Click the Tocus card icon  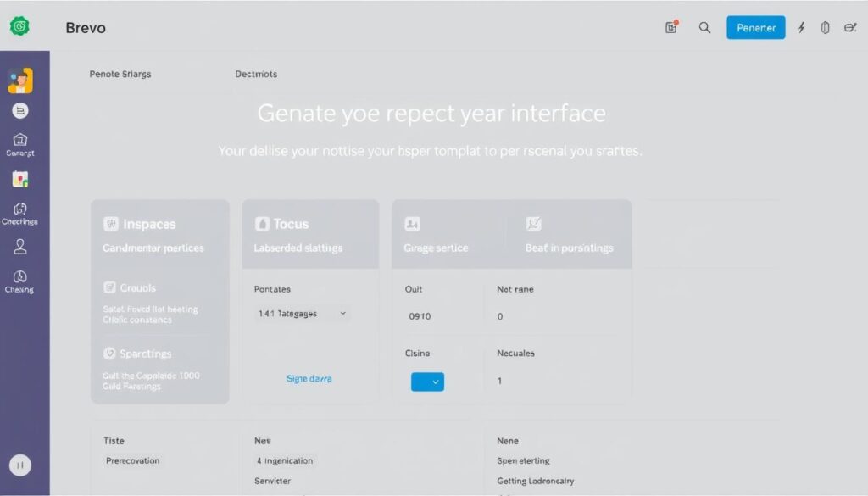(x=262, y=224)
